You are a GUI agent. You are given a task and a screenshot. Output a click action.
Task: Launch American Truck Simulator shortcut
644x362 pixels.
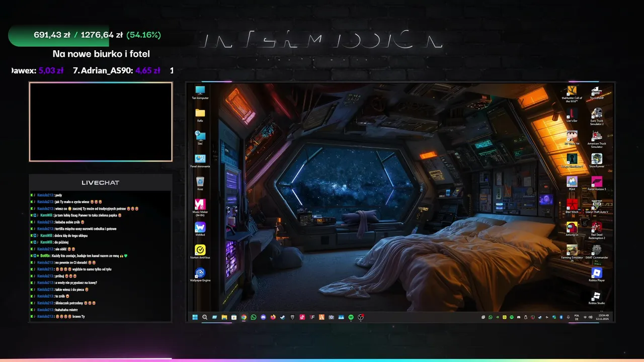(597, 139)
